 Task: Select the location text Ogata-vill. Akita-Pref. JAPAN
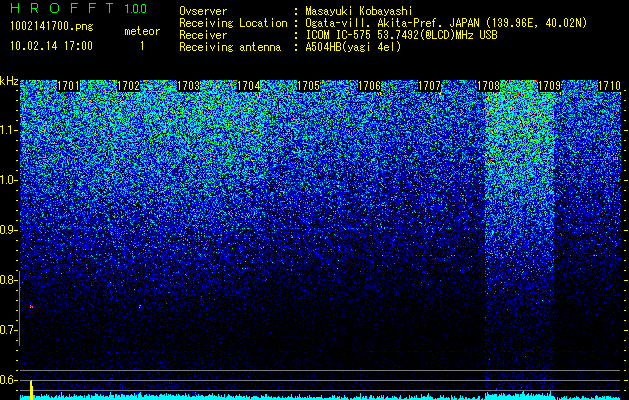coord(392,23)
